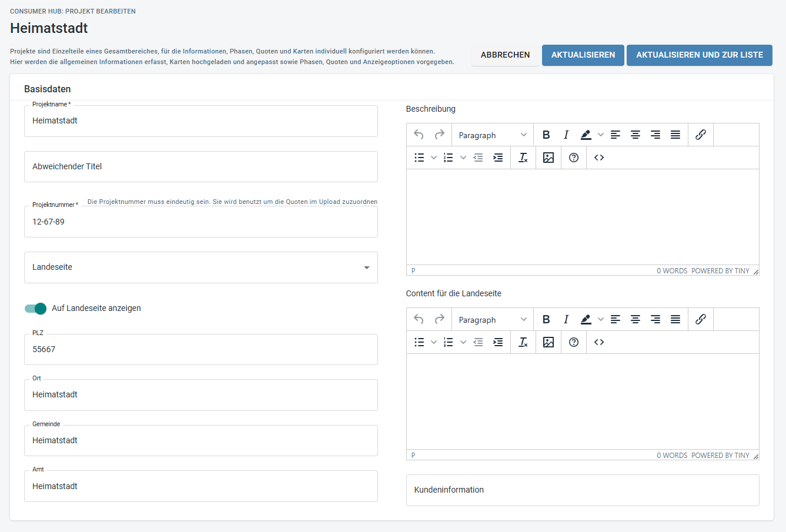The image size is (786, 532).
Task: Insert bullet list in Landeseite content editor
Action: click(419, 342)
